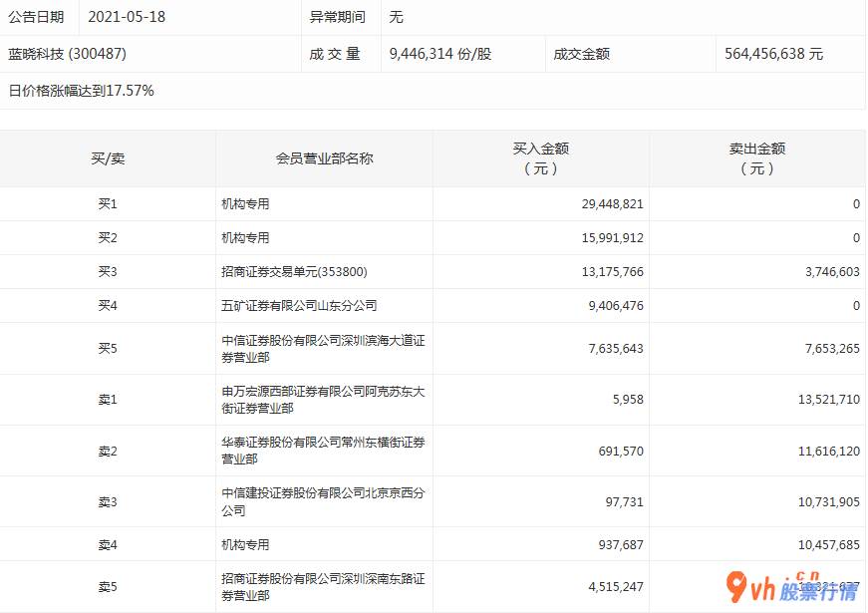Click the 卖2 row label
The width and height of the screenshot is (868, 613).
(x=108, y=452)
